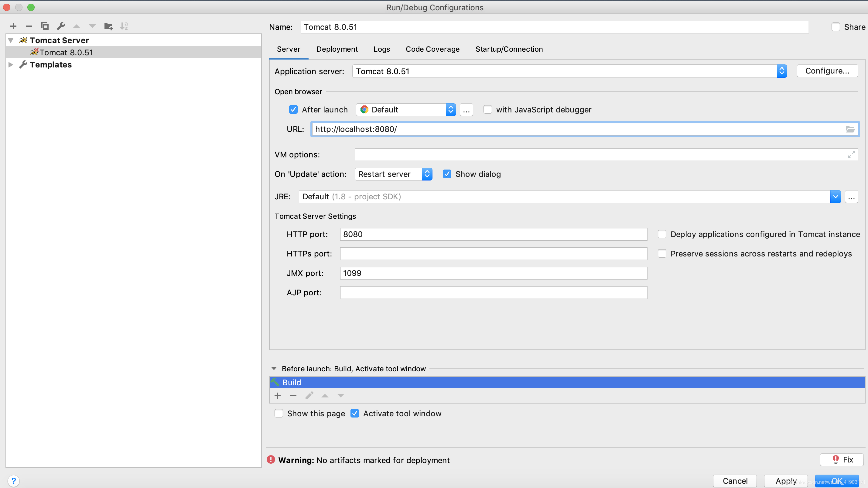Focus the Name input field
The width and height of the screenshot is (868, 488).
tap(554, 27)
